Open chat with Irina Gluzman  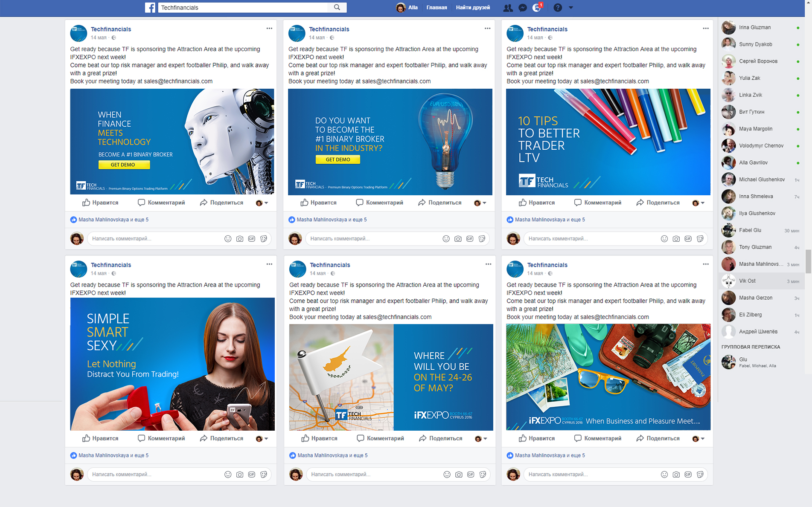point(761,27)
